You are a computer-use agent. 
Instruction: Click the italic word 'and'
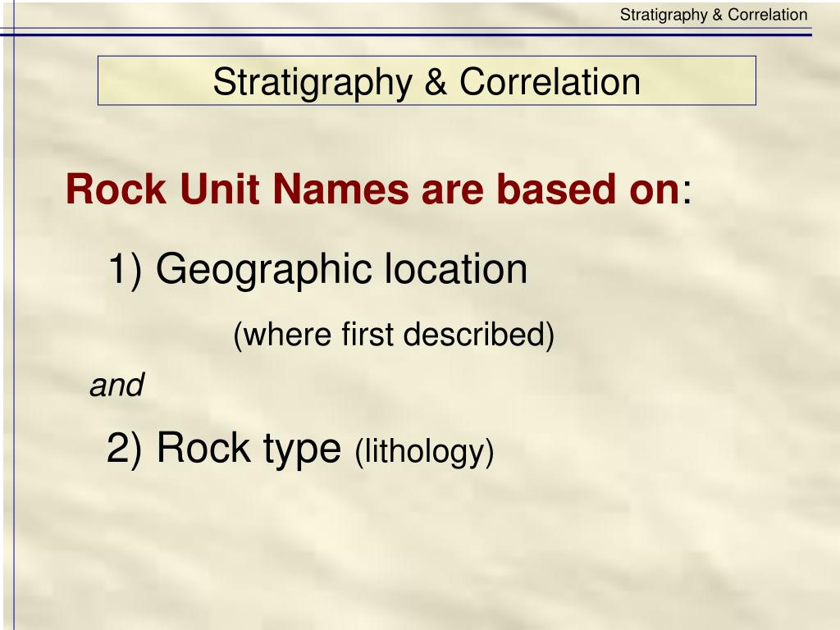[116, 385]
